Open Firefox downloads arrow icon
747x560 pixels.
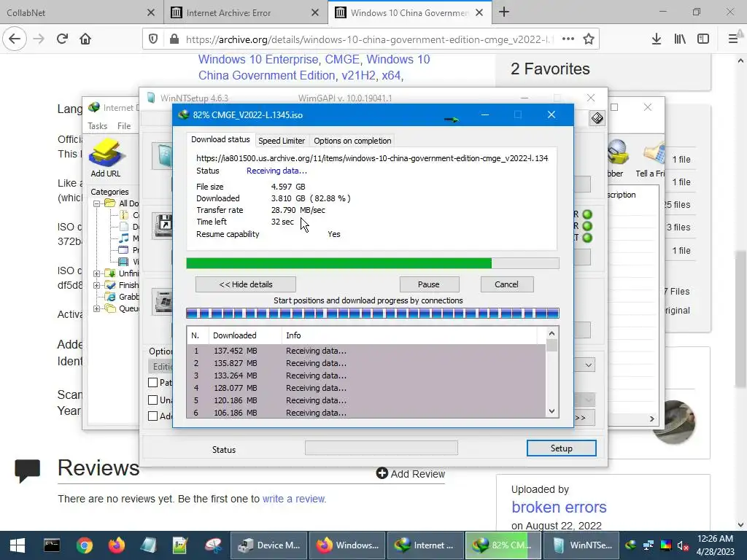point(657,39)
